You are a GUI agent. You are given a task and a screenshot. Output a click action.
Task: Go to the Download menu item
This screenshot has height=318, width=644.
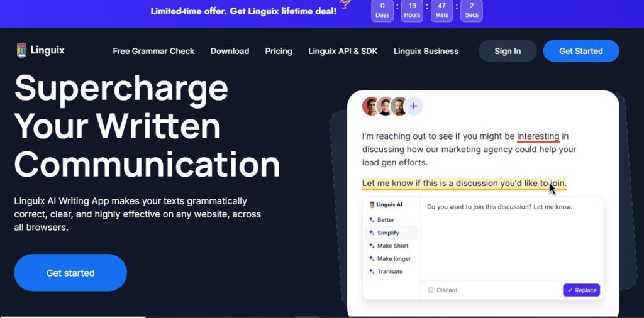pos(230,52)
